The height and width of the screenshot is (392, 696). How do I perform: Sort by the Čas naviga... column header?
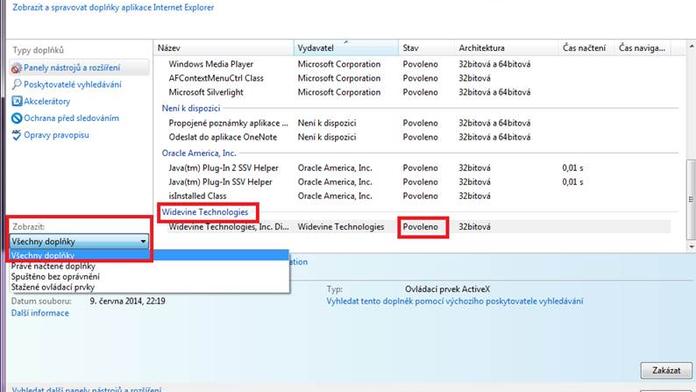tap(642, 48)
